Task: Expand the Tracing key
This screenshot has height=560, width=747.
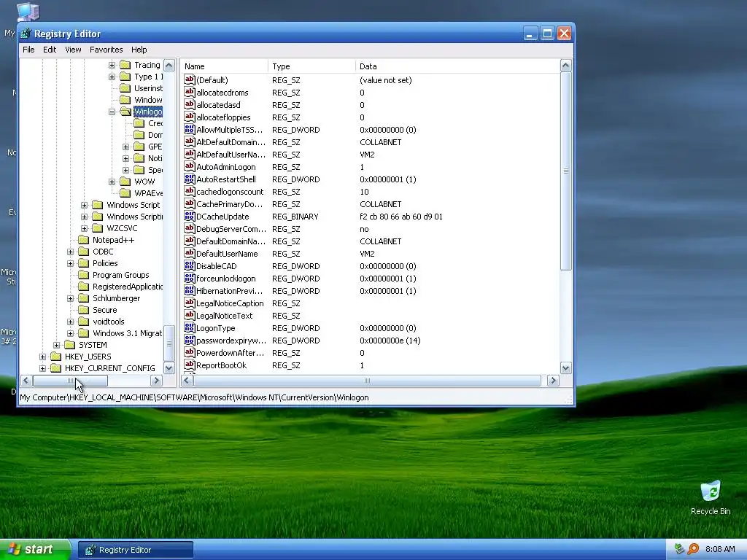Action: (112, 65)
